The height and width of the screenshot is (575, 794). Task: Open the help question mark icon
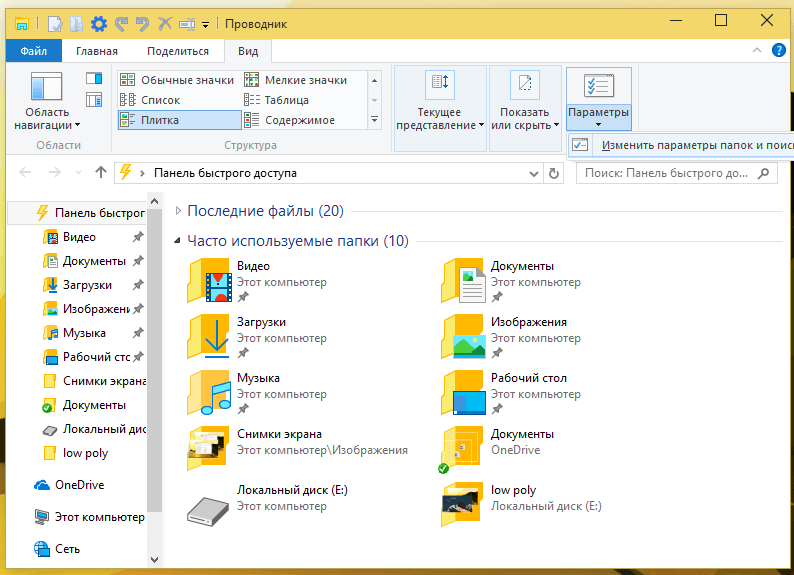coord(778,50)
